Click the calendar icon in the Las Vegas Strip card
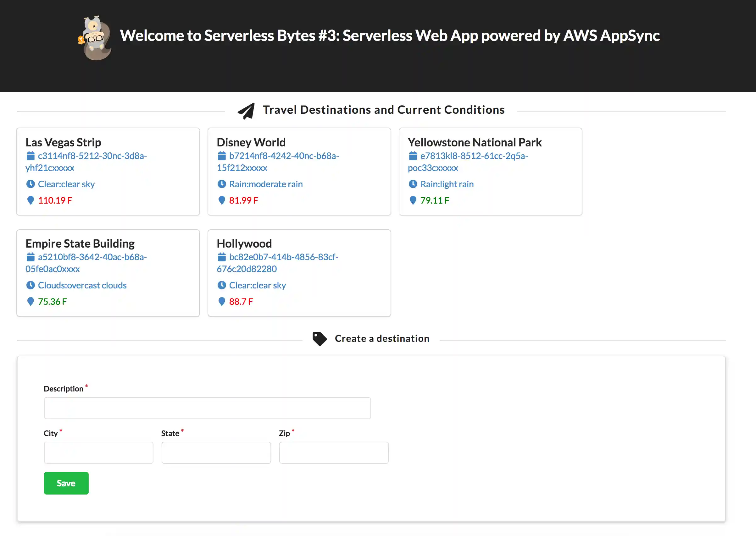Screen dimensions: 756x536 click(31, 156)
